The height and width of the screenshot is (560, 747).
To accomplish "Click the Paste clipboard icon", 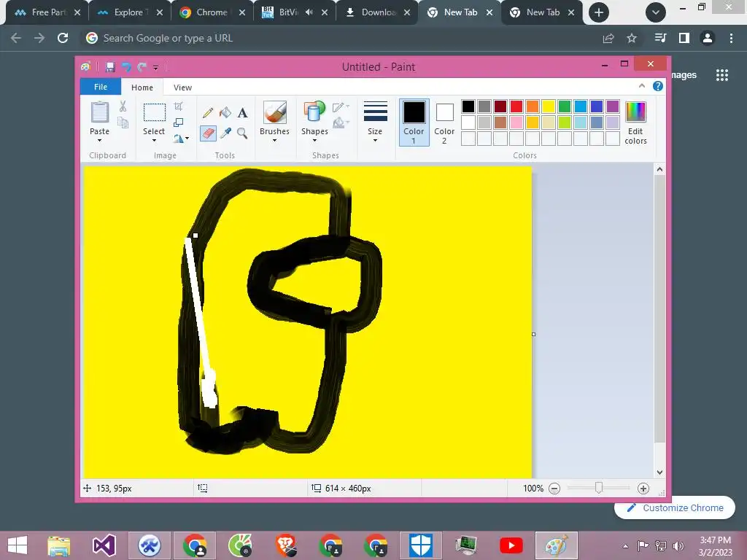I will click(x=99, y=112).
